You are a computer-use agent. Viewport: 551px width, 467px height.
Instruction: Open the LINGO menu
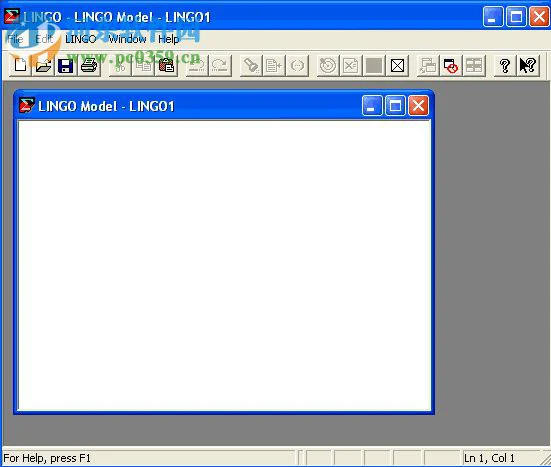(80, 39)
